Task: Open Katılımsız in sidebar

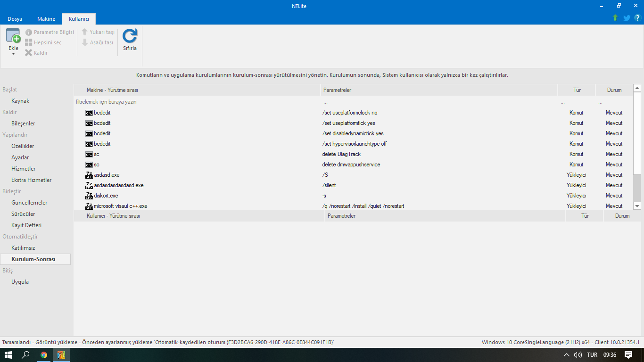Action: [23, 248]
